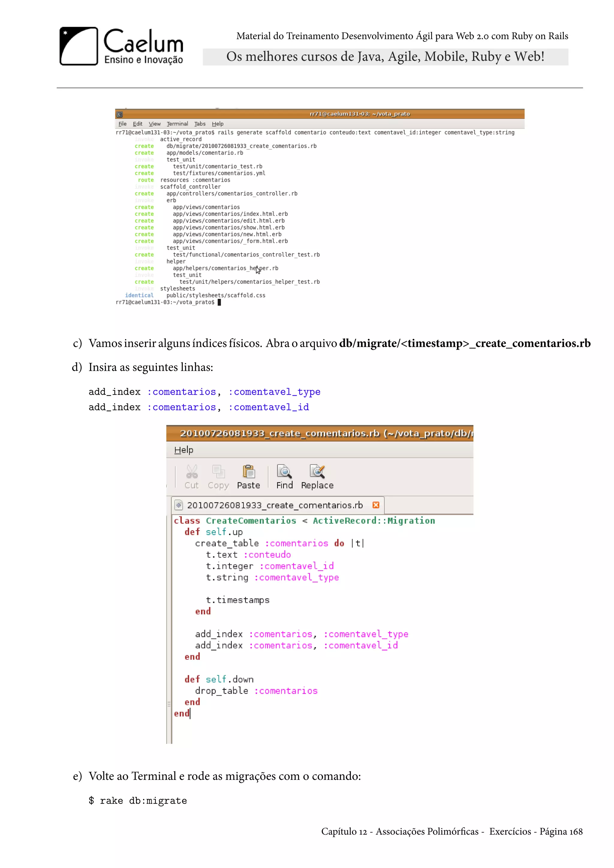Click the final 'end' line with cursor

[182, 713]
